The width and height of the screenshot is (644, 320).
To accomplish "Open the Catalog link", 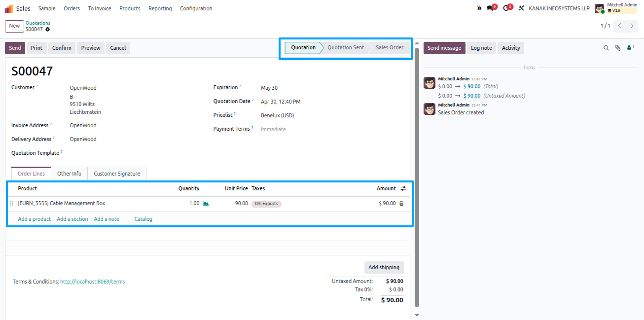I will (x=143, y=219).
